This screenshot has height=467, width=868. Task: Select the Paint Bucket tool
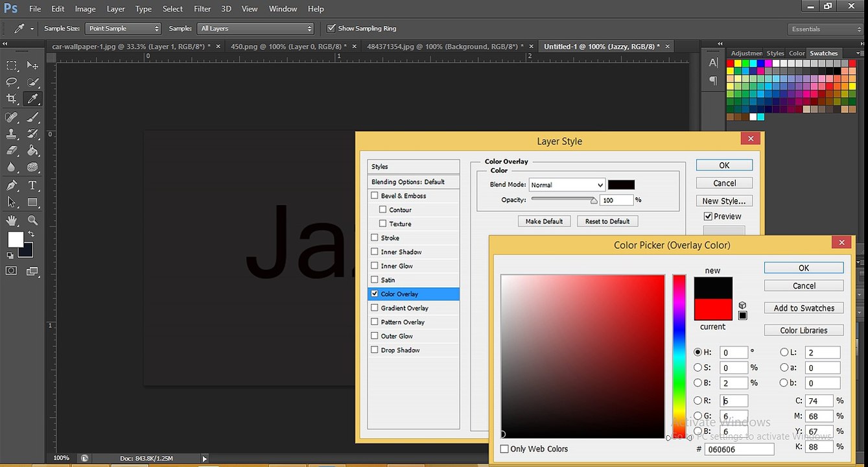[x=32, y=150]
